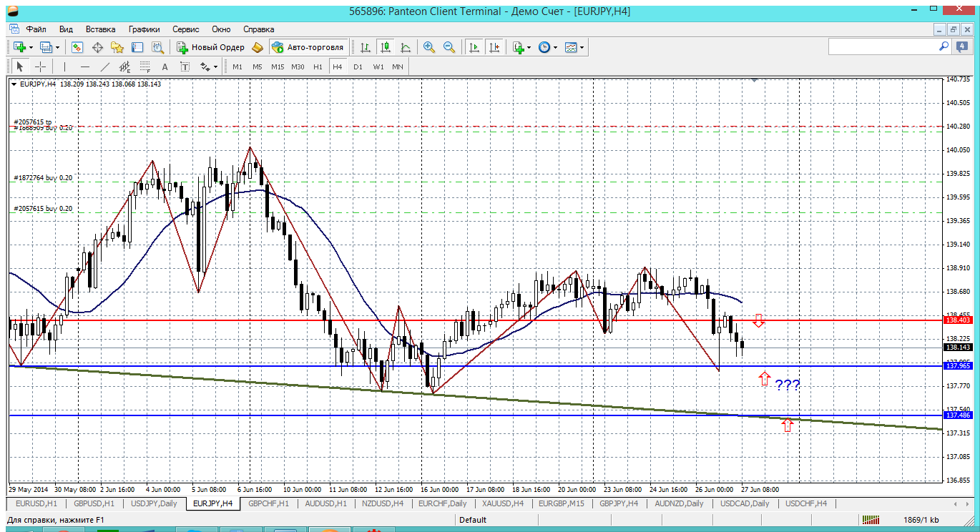
Task: Expand the Periods clock dropdown
Action: (x=555, y=47)
